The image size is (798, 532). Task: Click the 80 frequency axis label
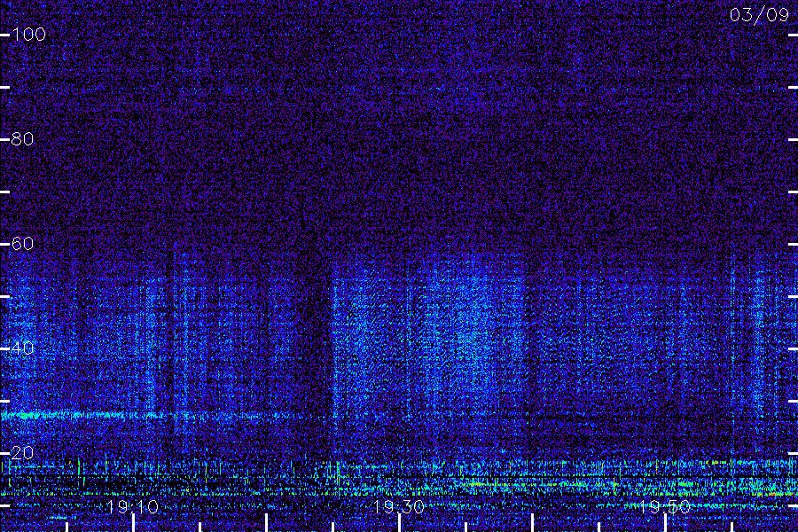(22, 139)
